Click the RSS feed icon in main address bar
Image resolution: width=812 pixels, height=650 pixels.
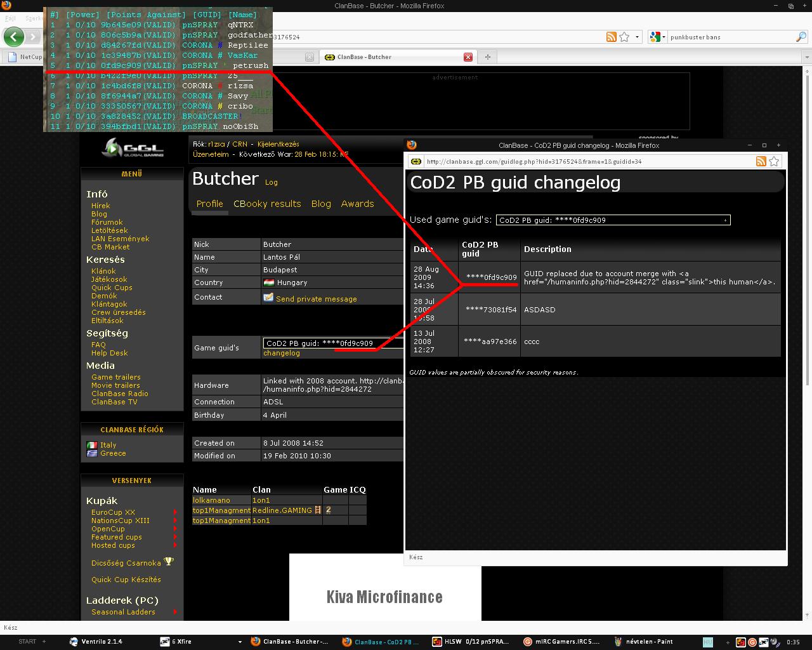(x=611, y=37)
